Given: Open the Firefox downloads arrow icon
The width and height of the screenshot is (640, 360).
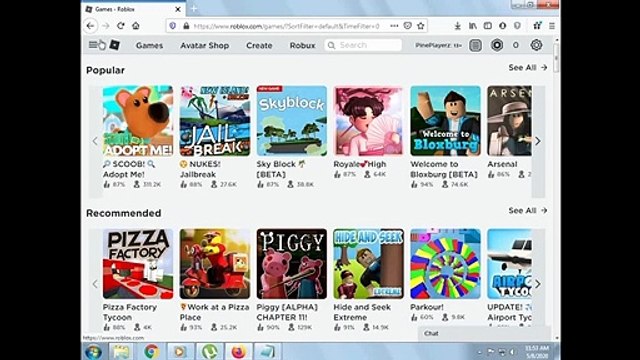Looking at the screenshot, I should [458, 26].
